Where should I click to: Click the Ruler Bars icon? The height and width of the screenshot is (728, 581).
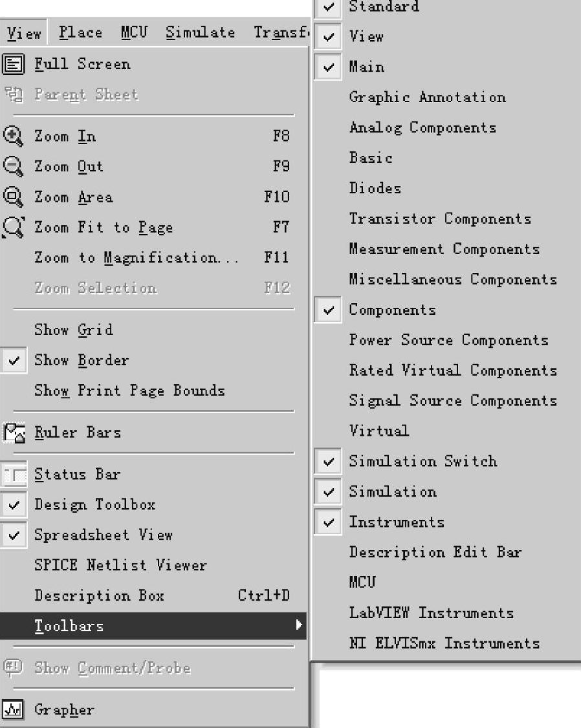click(x=12, y=432)
